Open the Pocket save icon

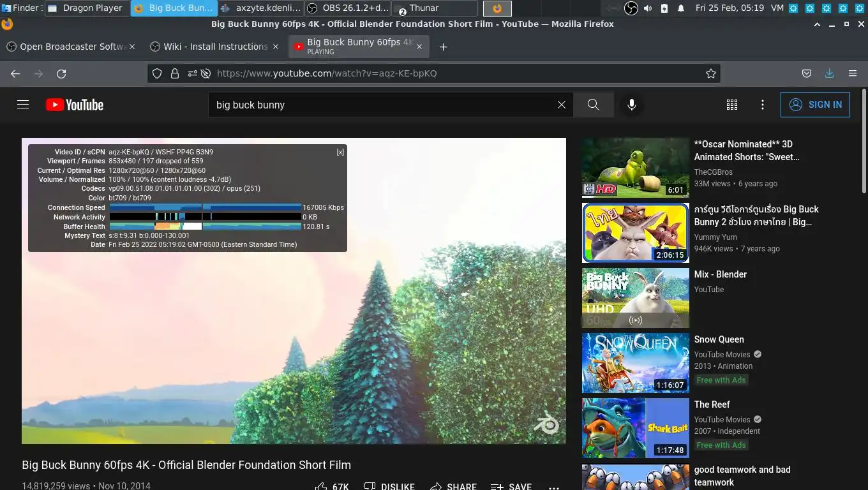(807, 73)
